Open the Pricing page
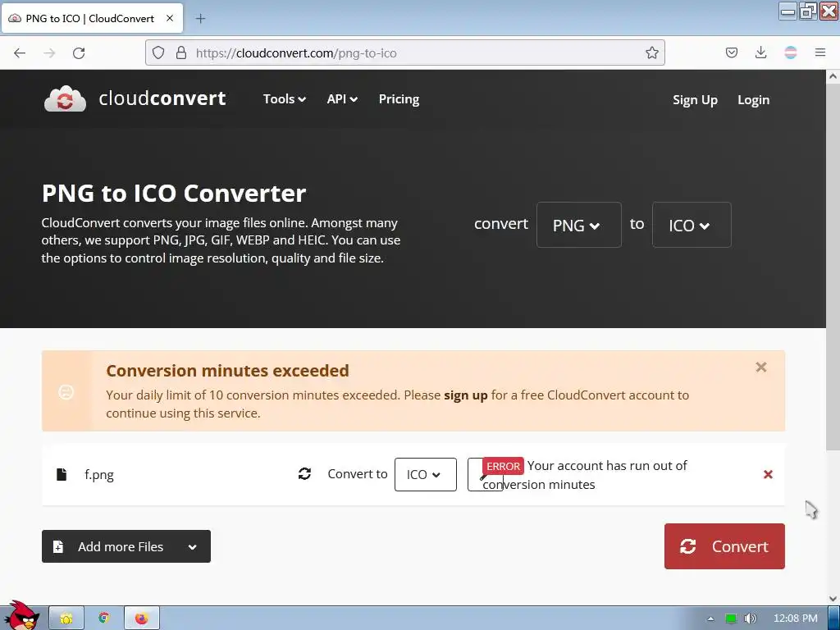Image resolution: width=840 pixels, height=630 pixels. [x=399, y=99]
